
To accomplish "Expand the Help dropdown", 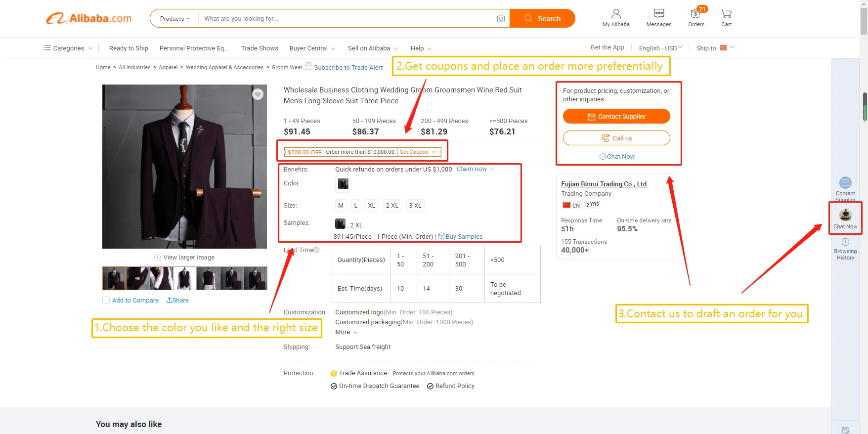I will coord(421,48).
